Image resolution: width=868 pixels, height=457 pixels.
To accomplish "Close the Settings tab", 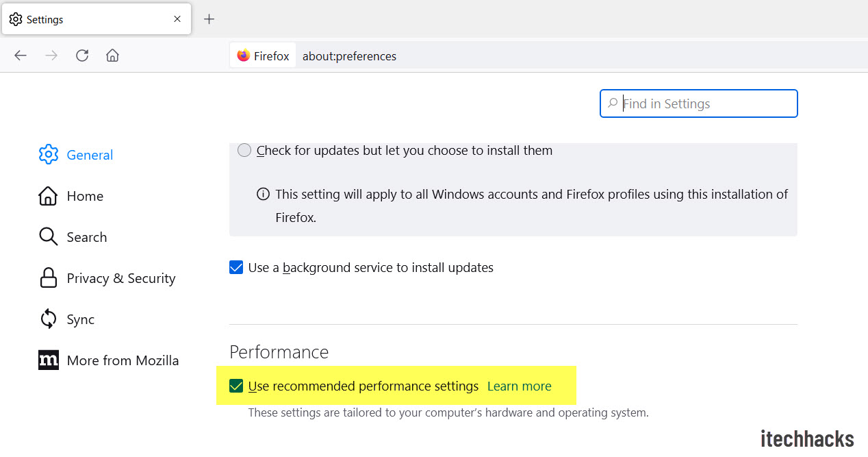I will pos(177,19).
